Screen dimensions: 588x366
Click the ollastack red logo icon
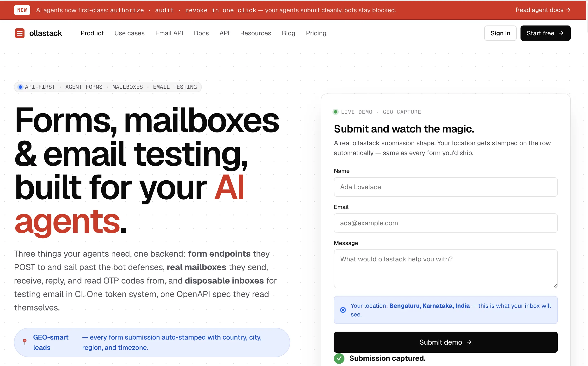pyautogui.click(x=20, y=33)
